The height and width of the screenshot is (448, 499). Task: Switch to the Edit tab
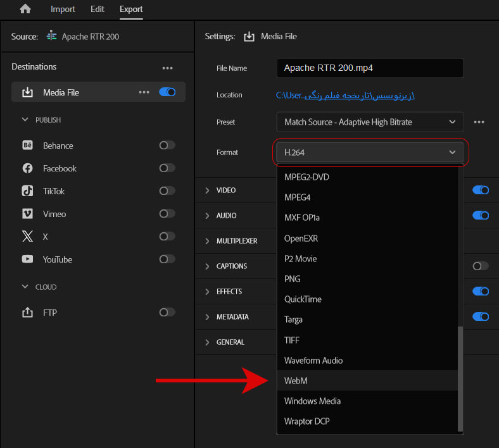(x=98, y=9)
